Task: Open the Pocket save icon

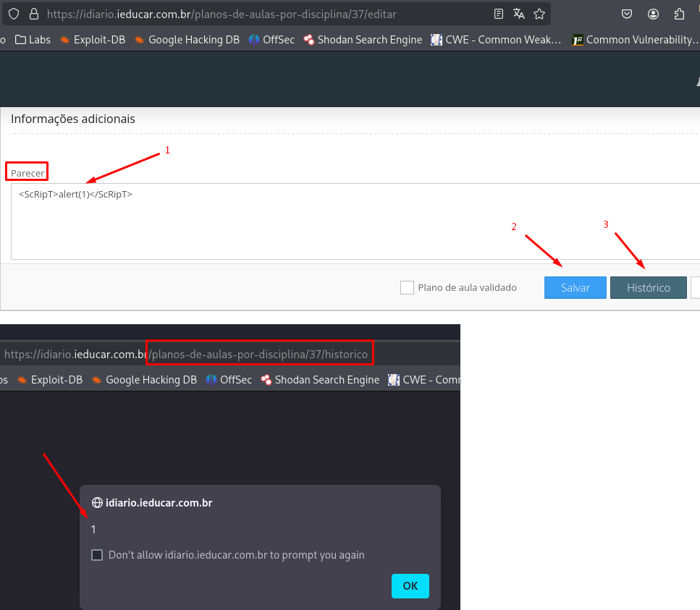Action: 627,14
